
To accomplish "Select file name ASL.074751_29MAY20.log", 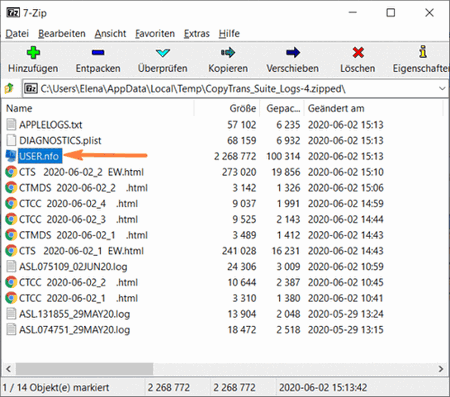I will pos(74,330).
